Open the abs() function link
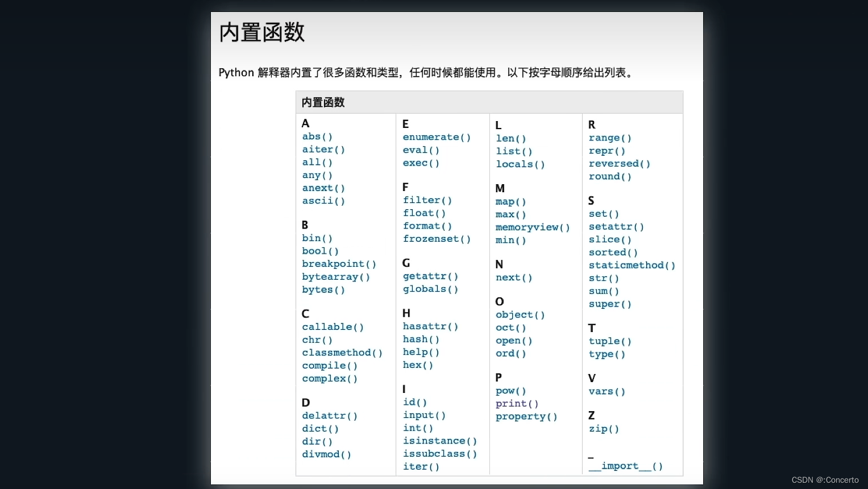 pyautogui.click(x=317, y=136)
